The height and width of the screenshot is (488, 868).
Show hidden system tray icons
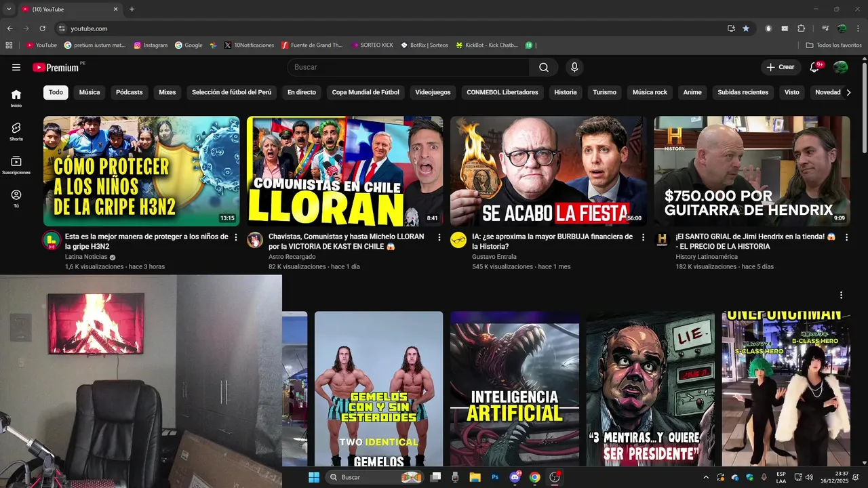coord(706,477)
